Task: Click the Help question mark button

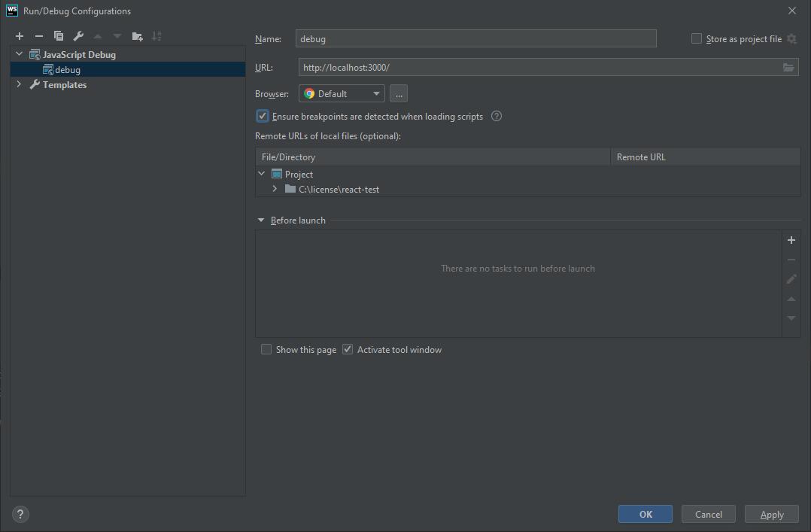Action: pyautogui.click(x=20, y=515)
